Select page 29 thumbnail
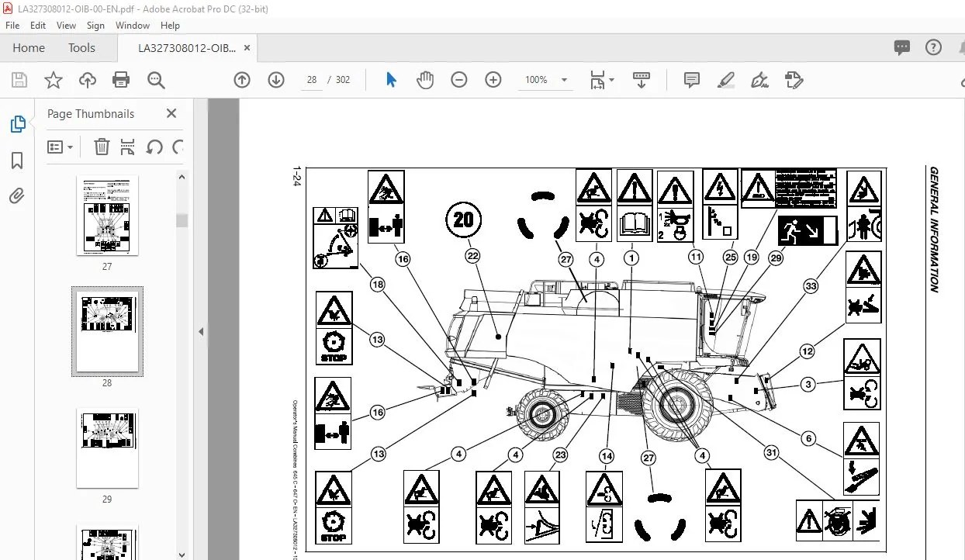The width and height of the screenshot is (965, 560). tap(107, 448)
